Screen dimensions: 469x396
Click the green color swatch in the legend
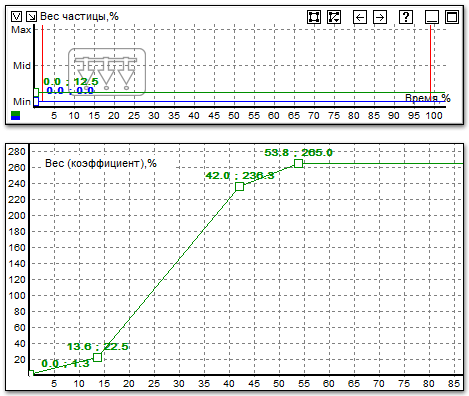tap(16, 114)
